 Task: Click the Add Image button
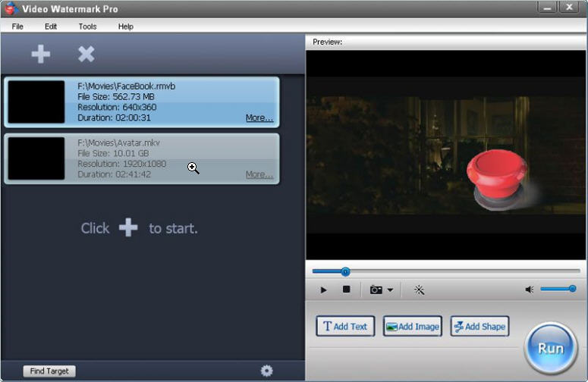[413, 326]
